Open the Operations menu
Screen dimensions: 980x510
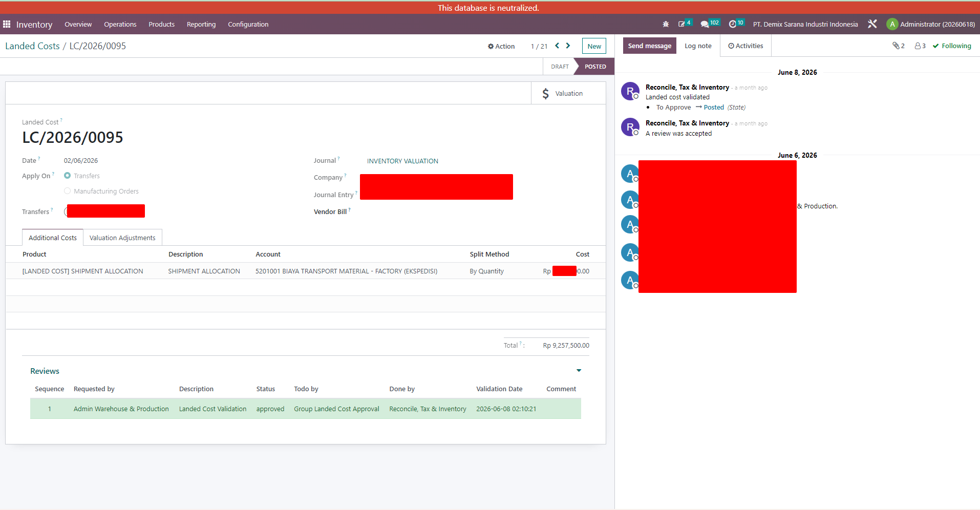(120, 24)
